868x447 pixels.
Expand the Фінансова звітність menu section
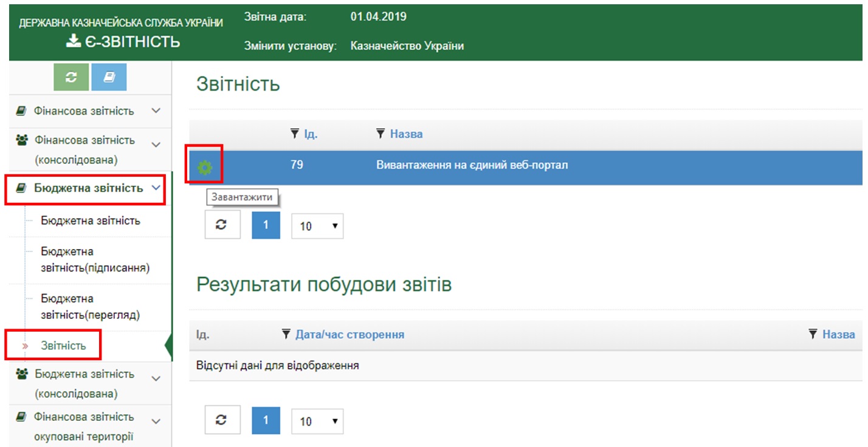pos(156,111)
